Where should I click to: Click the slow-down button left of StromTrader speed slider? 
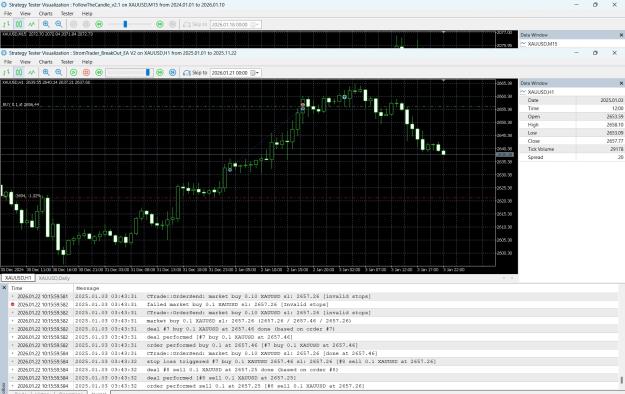99,73
